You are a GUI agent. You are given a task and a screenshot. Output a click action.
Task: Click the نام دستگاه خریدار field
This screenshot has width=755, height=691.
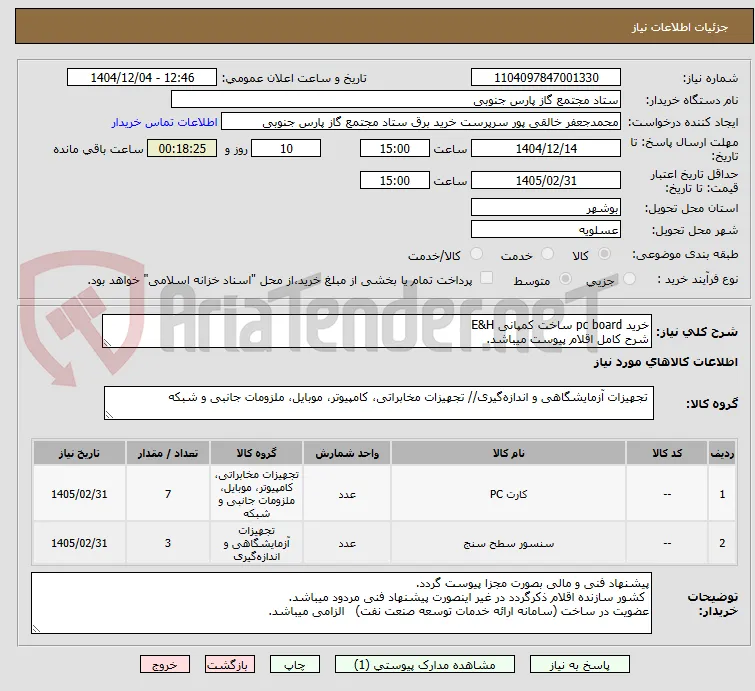(x=396, y=100)
